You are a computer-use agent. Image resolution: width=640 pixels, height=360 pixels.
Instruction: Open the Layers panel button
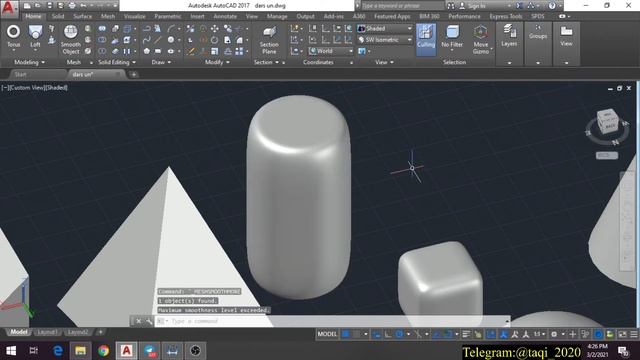click(x=509, y=36)
